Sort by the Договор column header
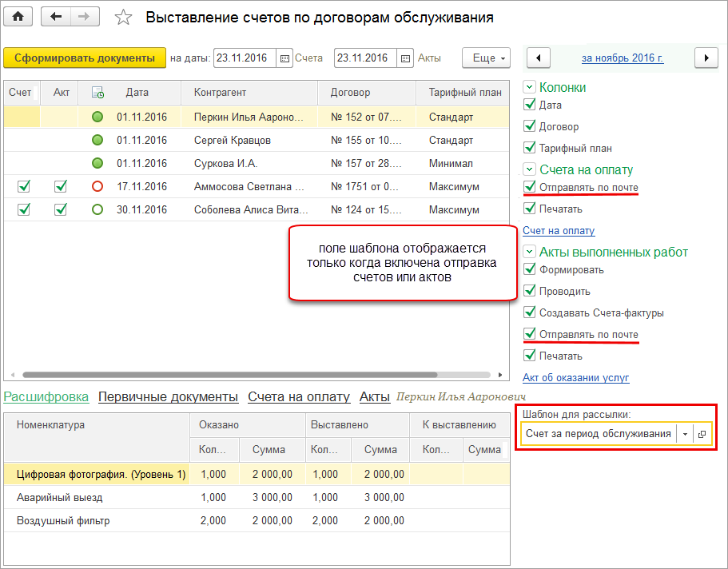728x569 pixels. [367, 93]
